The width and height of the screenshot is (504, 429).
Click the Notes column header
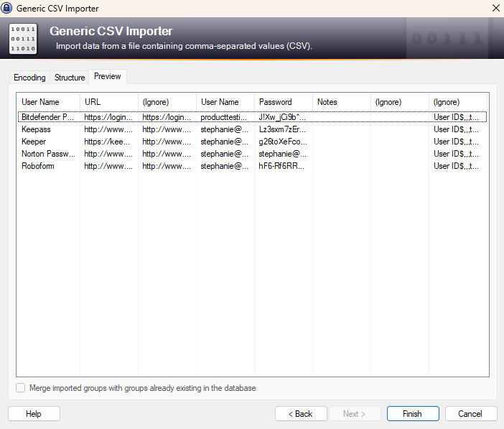[x=327, y=102]
